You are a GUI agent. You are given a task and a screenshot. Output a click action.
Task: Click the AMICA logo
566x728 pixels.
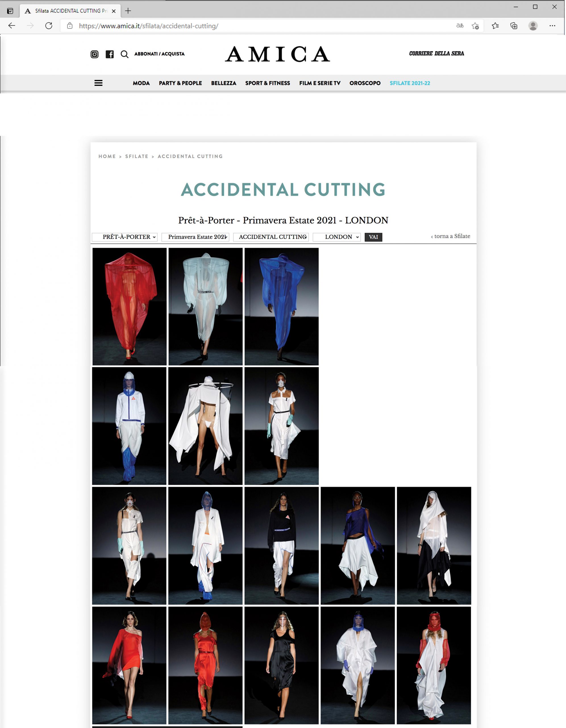coord(278,54)
